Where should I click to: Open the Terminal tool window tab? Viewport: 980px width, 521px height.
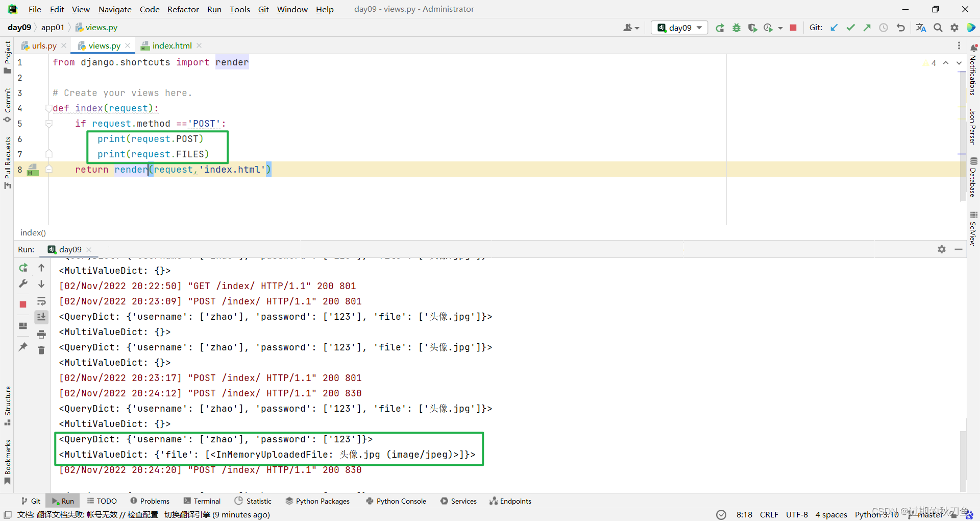point(202,501)
